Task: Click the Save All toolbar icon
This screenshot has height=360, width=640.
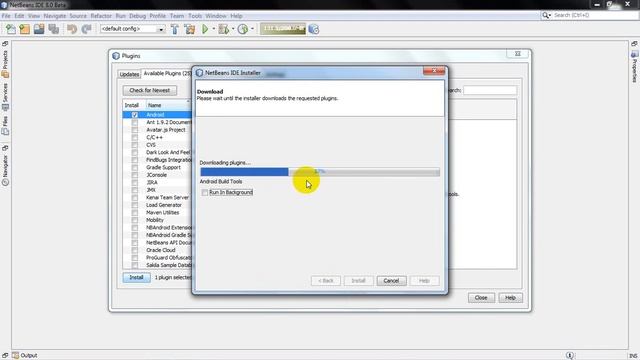Action: tap(53, 29)
